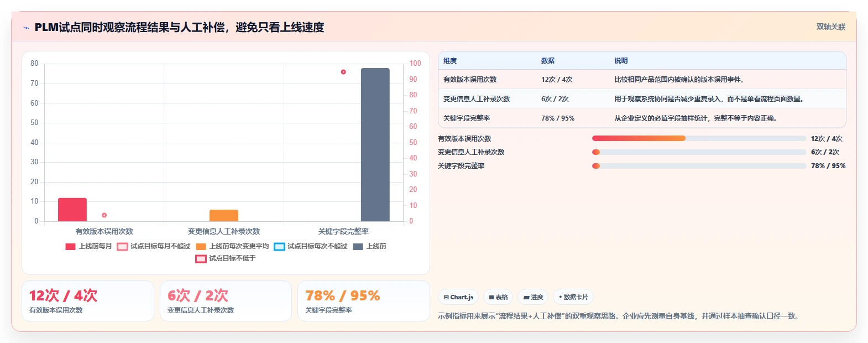The height and width of the screenshot is (343, 868).
Task: Click the description starting 从企业定义的必填字段
Action: [x=696, y=118]
